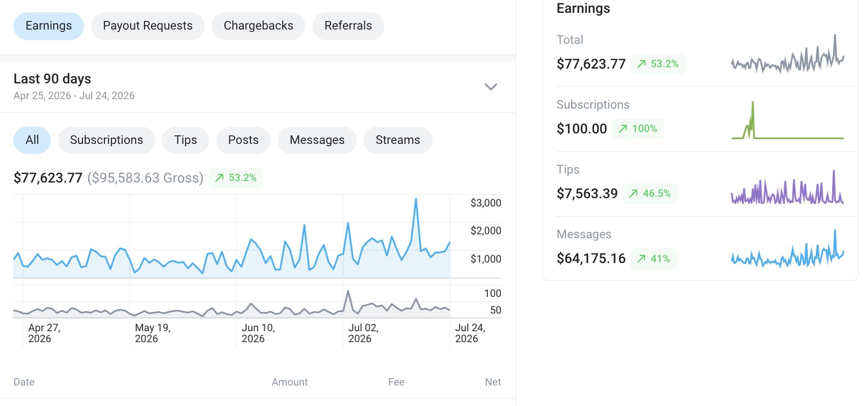Open the green Subscriptions sparkline chart
Screen dimensions: 868x406
coord(787,120)
